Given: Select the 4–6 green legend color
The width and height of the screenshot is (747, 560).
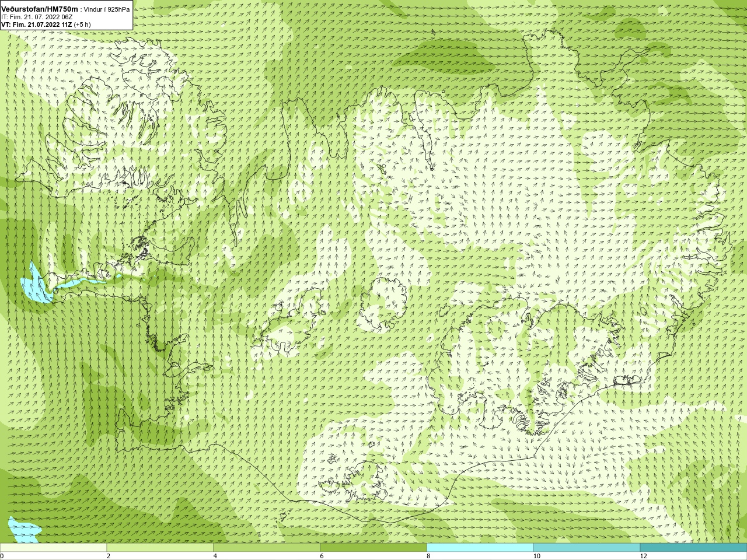Looking at the screenshot, I should (x=267, y=548).
